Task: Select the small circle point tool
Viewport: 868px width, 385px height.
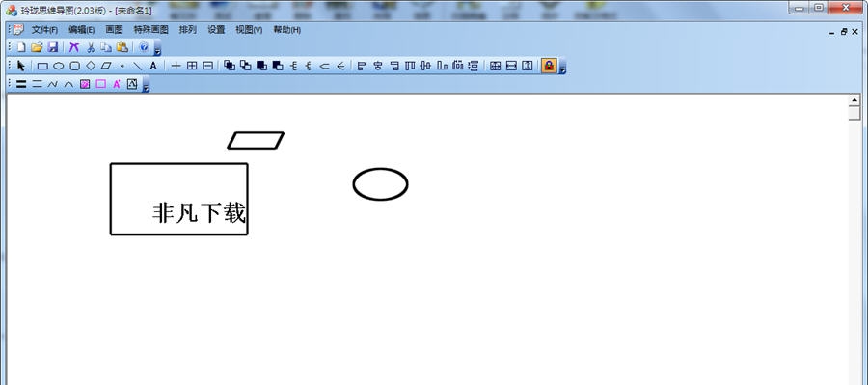Action: pyautogui.click(x=122, y=66)
